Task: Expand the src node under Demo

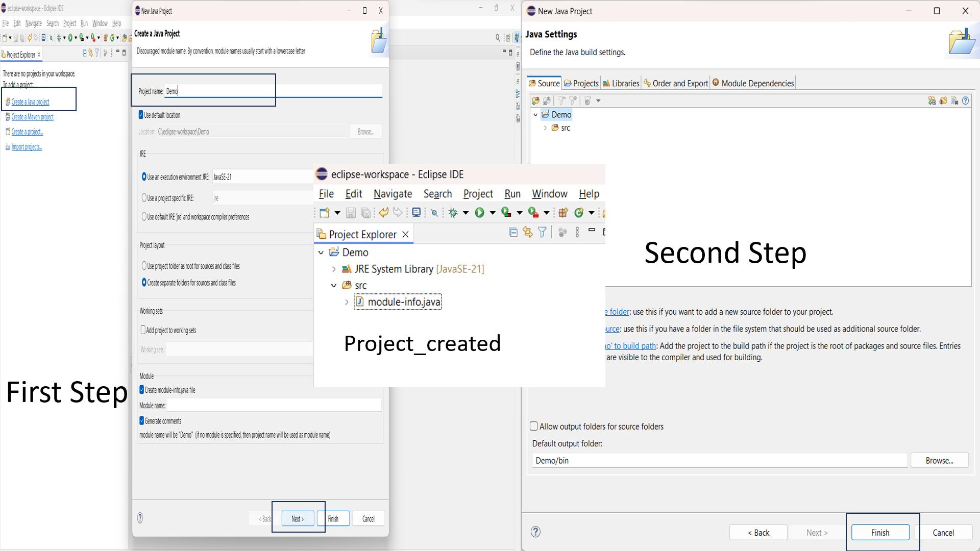Action: [x=545, y=128]
